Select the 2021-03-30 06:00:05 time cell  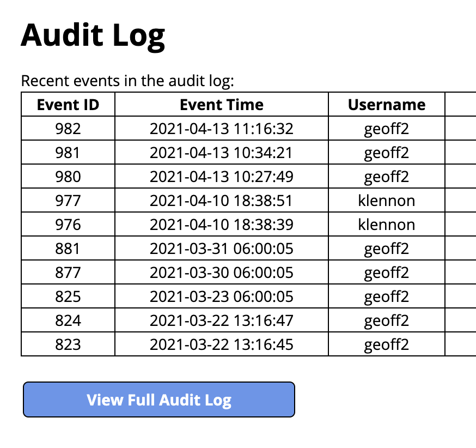point(222,273)
